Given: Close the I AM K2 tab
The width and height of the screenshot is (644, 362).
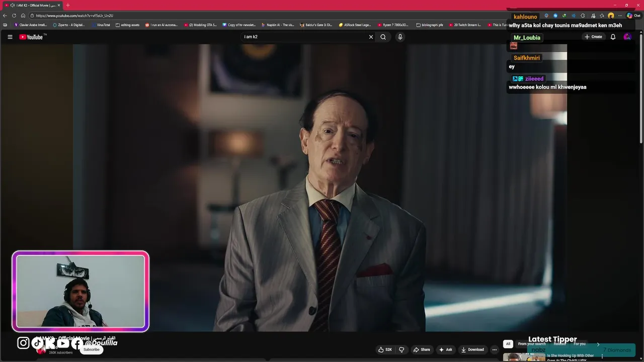Looking at the screenshot, I should [x=59, y=5].
